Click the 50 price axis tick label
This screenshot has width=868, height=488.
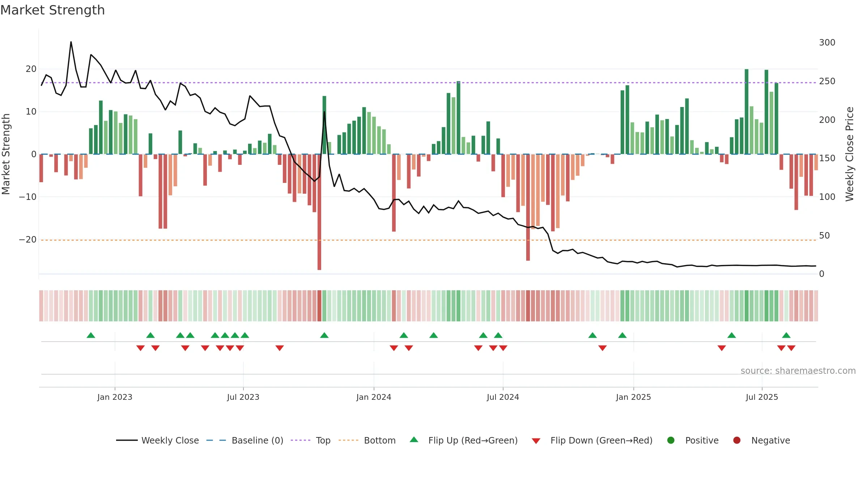pos(824,236)
